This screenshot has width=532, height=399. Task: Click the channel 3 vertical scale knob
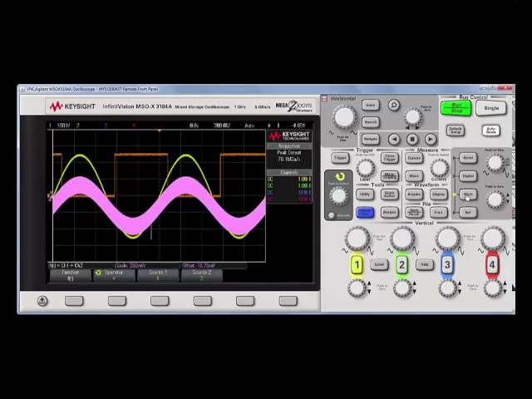coord(447,239)
